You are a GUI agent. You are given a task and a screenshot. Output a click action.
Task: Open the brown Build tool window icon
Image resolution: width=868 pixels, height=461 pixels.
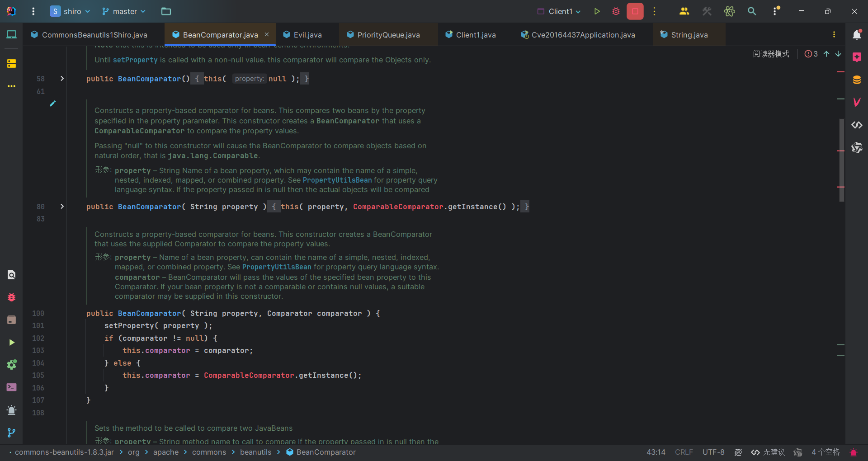pos(11,320)
